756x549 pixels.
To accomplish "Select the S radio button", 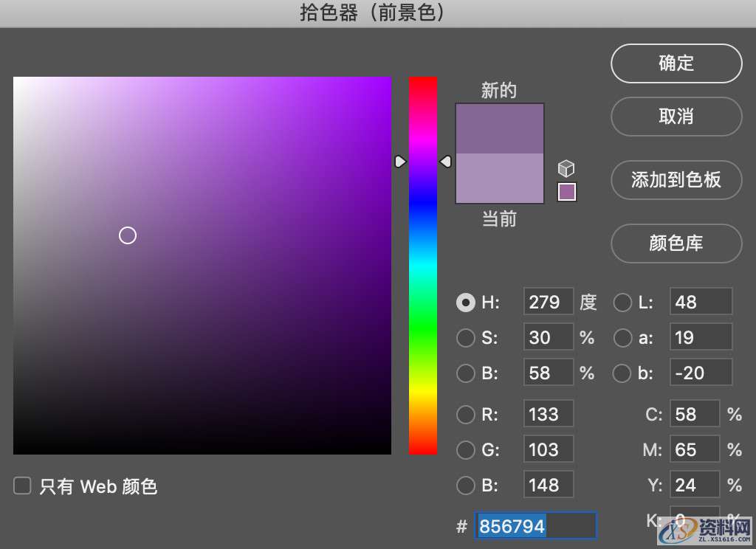I will (466, 337).
